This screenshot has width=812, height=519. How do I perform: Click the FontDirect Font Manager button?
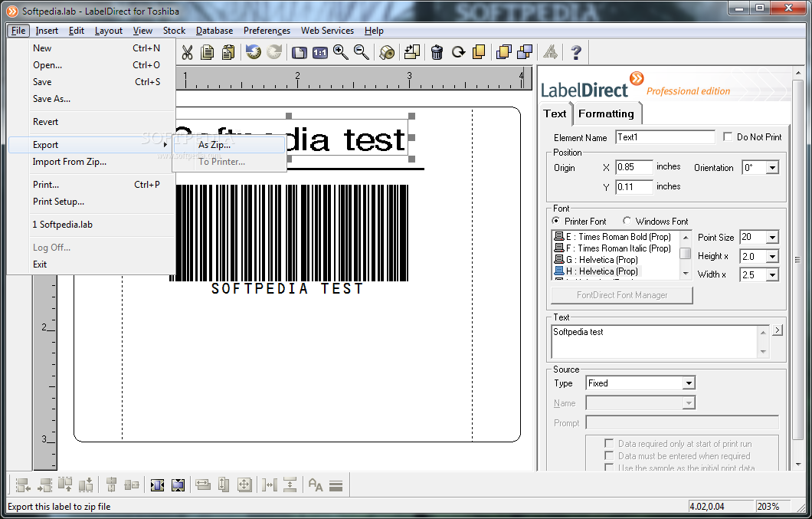622,295
